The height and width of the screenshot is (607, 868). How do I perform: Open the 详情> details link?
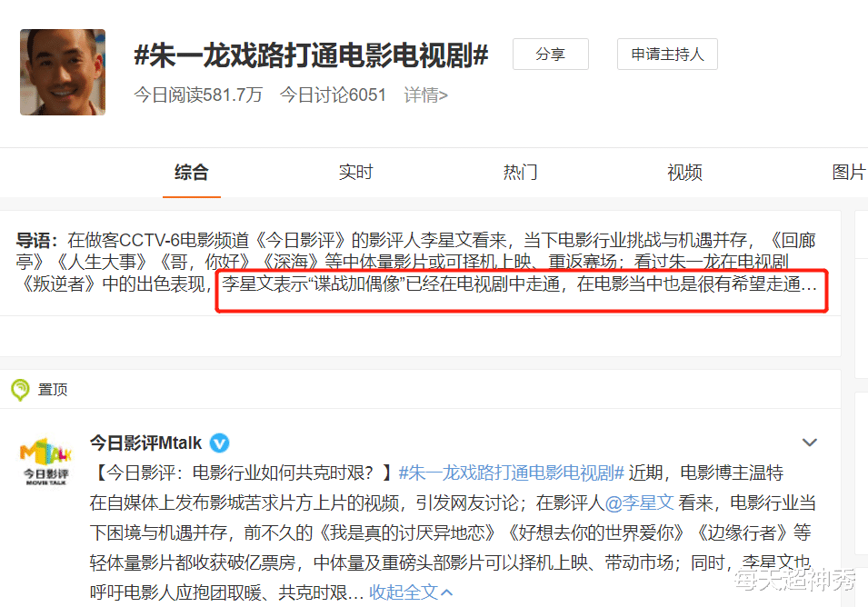[425, 95]
